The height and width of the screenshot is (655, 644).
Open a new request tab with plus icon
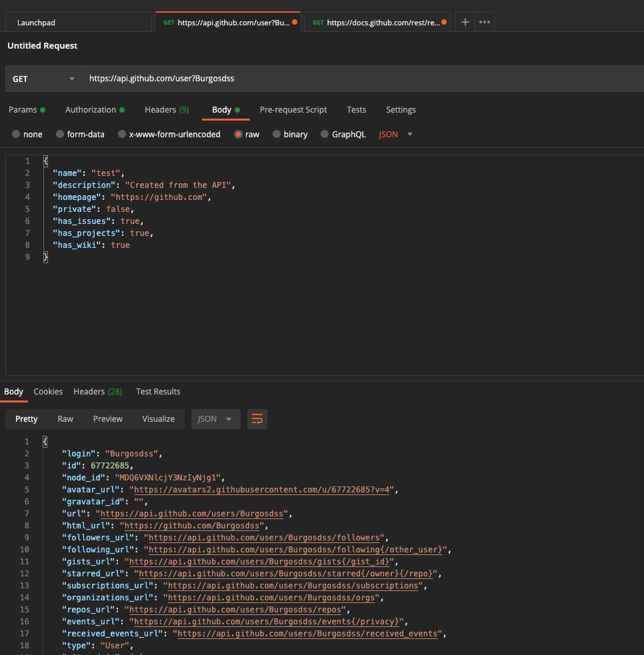click(x=465, y=22)
